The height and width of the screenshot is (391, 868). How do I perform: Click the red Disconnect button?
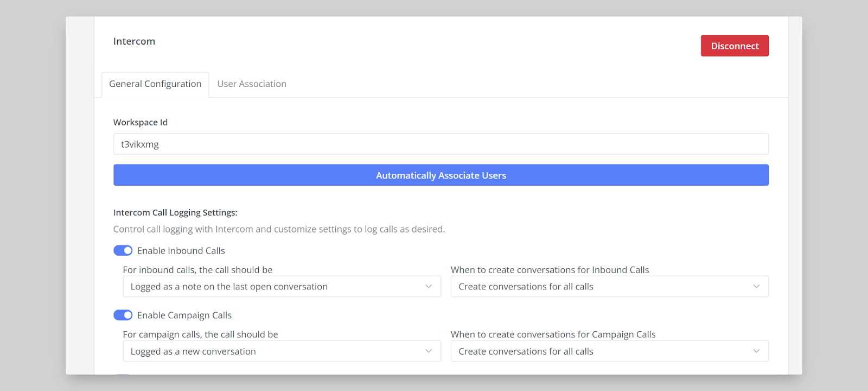[x=734, y=46]
